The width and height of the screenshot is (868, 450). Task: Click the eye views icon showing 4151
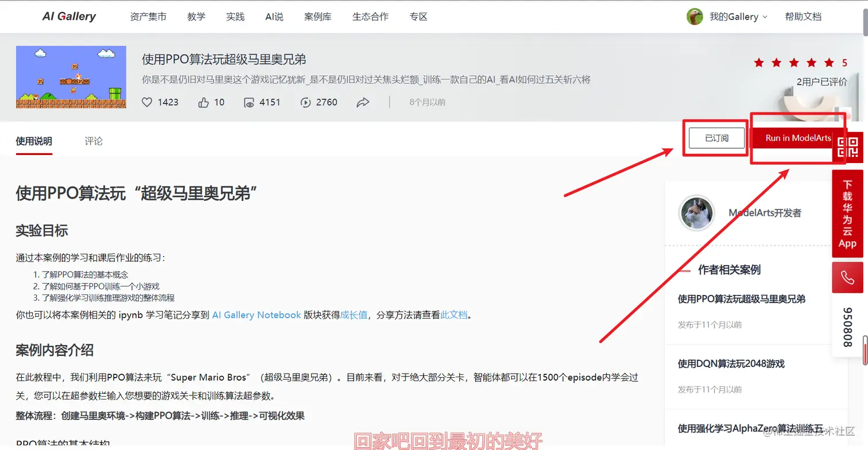click(x=249, y=102)
